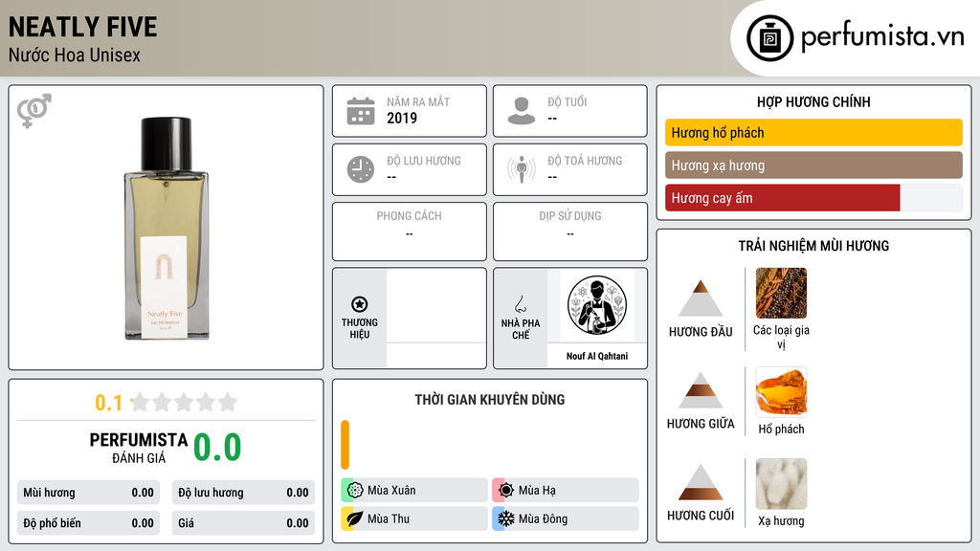Click the Hương đầu top-note pyramid icon
Screen dimensions: 980x551
coord(701,298)
